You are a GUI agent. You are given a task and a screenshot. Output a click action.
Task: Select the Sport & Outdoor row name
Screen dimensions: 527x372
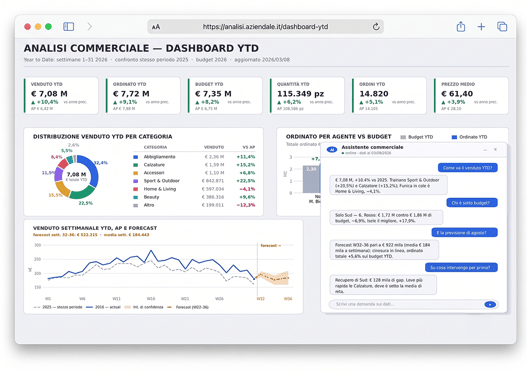pyautogui.click(x=162, y=181)
